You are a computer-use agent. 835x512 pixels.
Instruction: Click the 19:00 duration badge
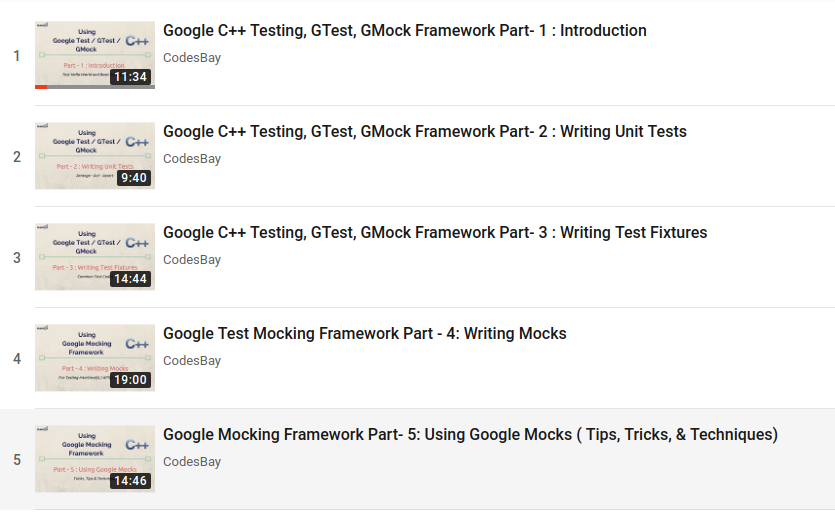(131, 380)
